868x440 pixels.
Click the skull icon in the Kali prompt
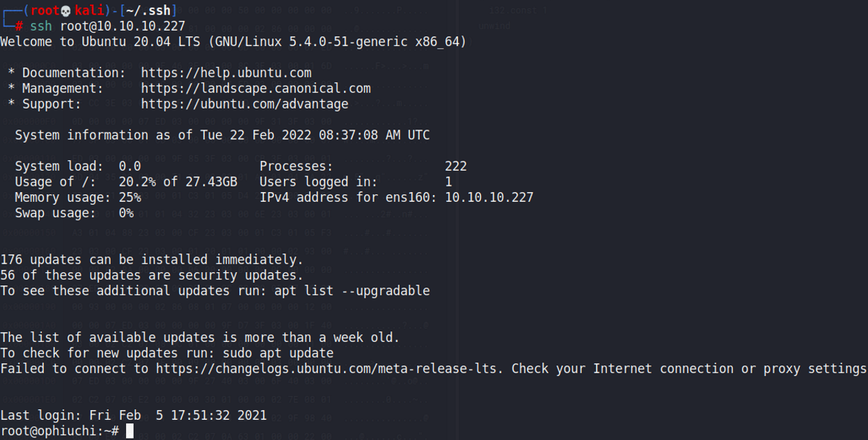pos(67,10)
